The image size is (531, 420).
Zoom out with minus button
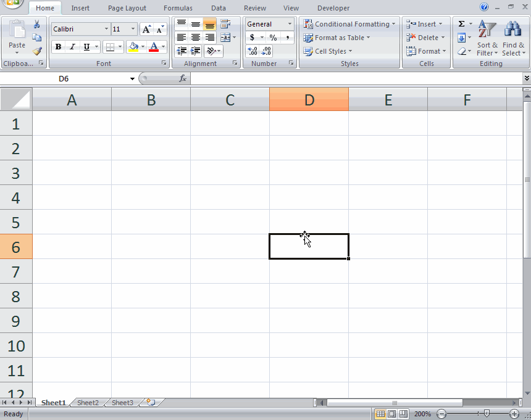[x=441, y=414]
